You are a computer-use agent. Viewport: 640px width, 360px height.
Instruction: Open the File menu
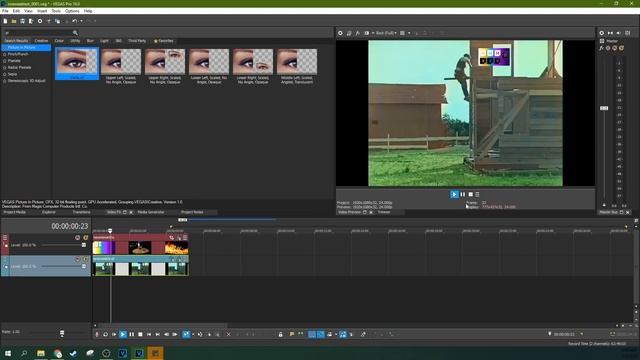(5, 11)
